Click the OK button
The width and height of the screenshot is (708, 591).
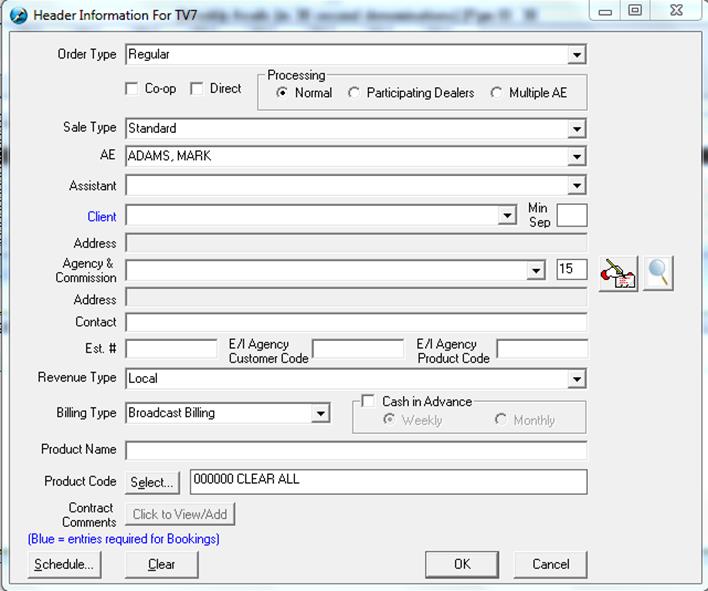coord(461,564)
